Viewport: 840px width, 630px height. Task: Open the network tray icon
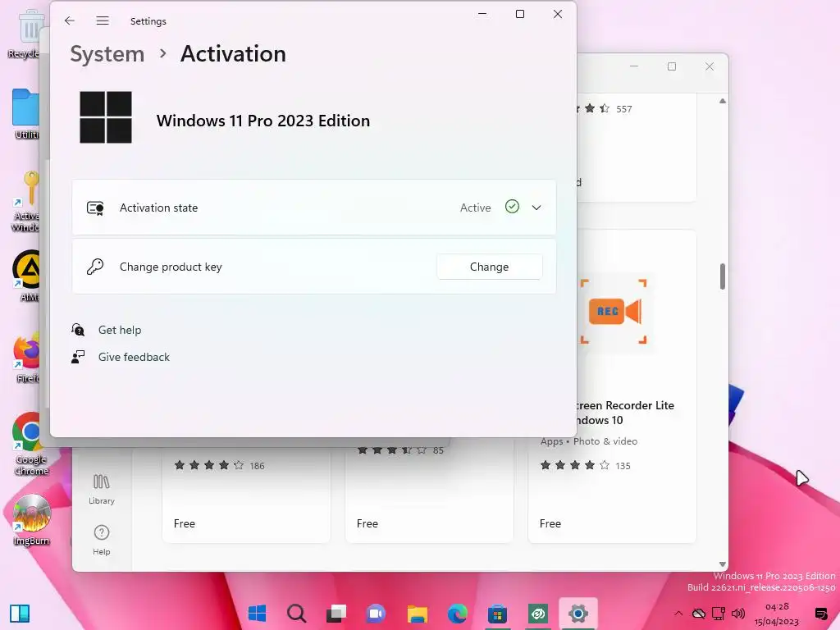click(719, 614)
